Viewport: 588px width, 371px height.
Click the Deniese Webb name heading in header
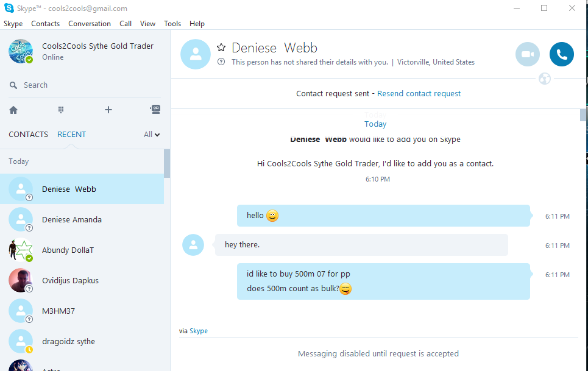click(274, 48)
